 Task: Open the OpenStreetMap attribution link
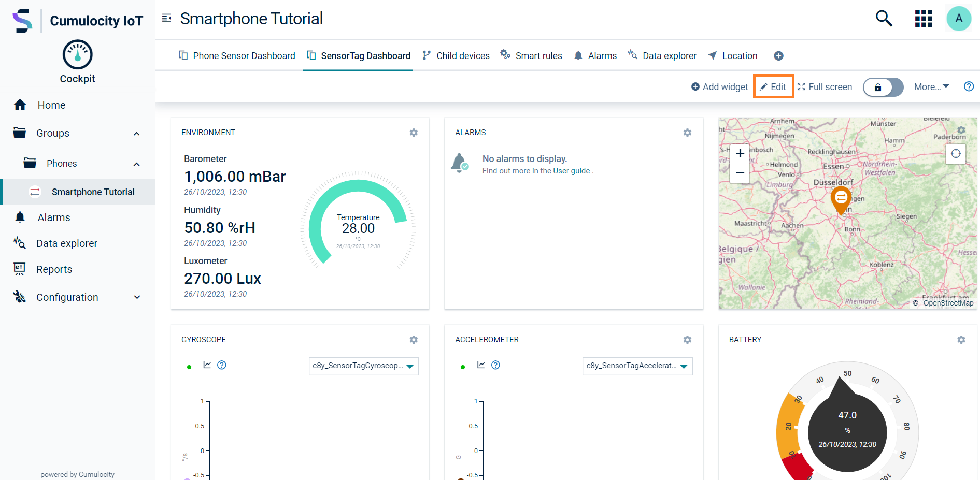[x=948, y=303]
